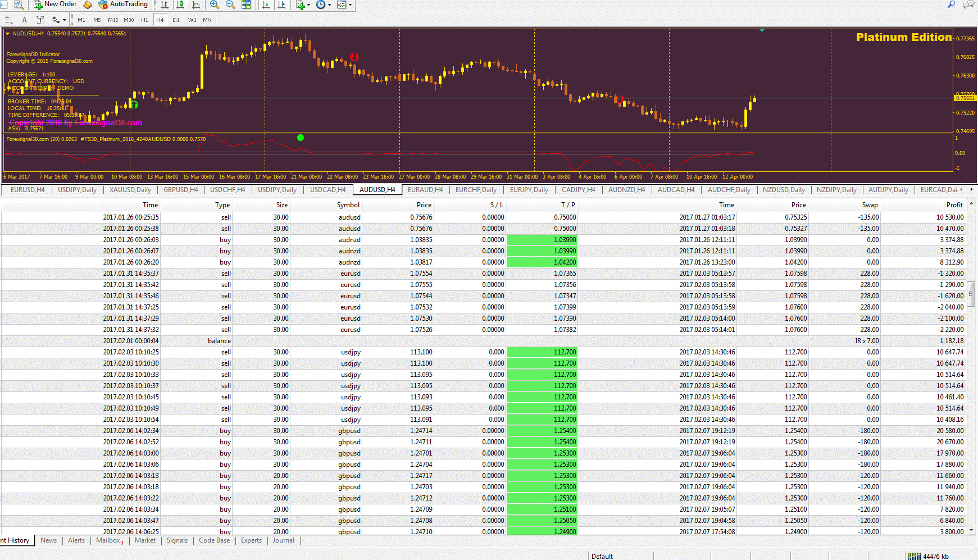Open MetaEditor via the yellow book icon
Viewport: 978px width, 560px height.
click(x=87, y=4)
